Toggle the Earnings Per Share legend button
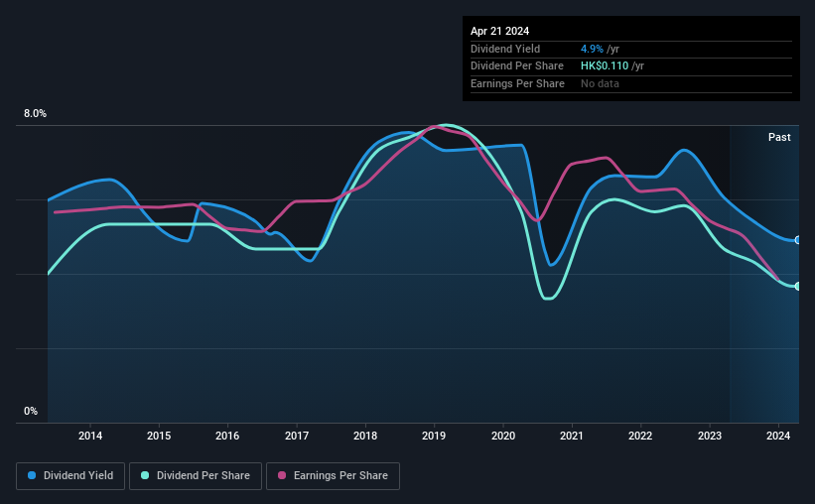815x504 pixels. point(333,476)
